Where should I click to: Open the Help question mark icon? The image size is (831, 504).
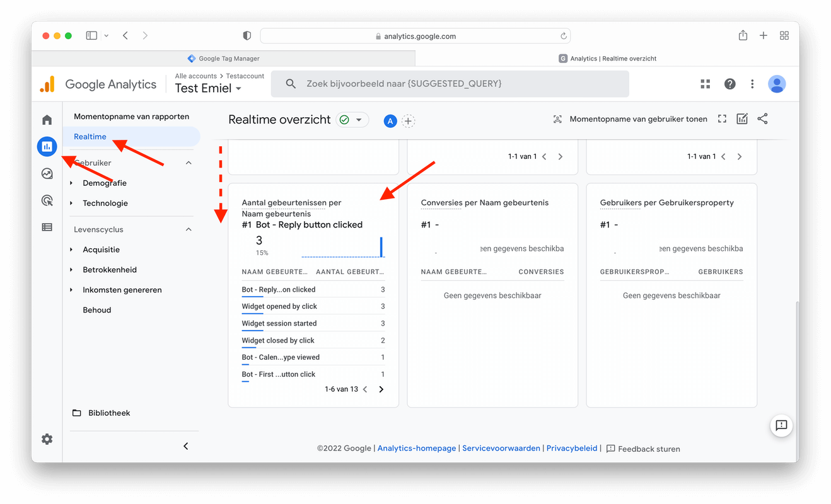pos(729,84)
